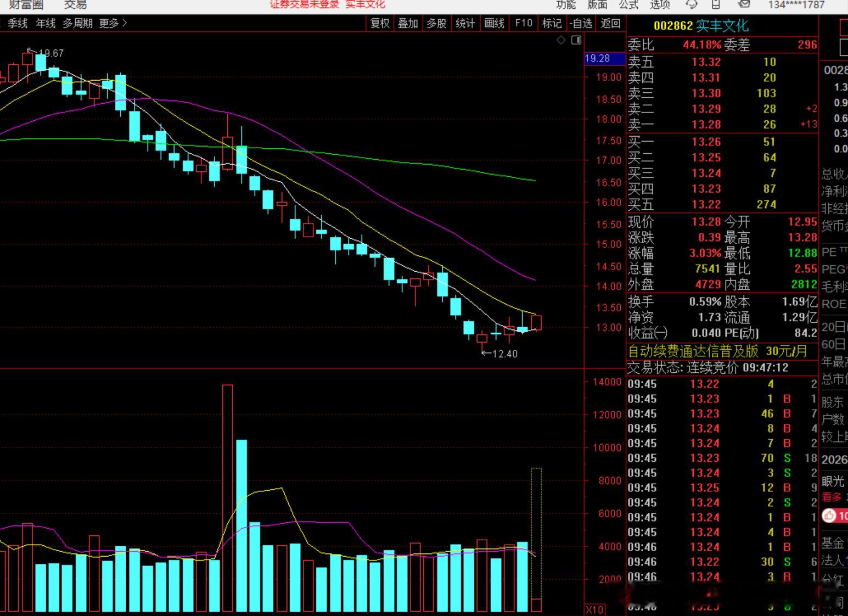Click account number 134****1787

796,5
